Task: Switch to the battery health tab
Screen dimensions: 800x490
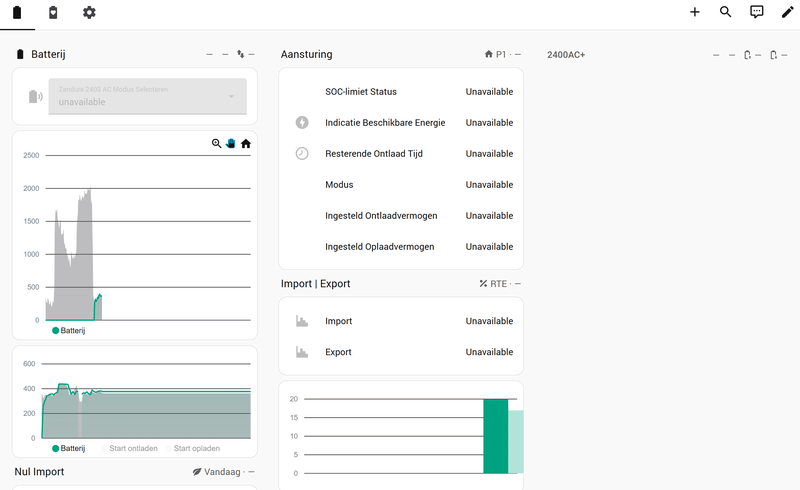Action: [x=53, y=13]
